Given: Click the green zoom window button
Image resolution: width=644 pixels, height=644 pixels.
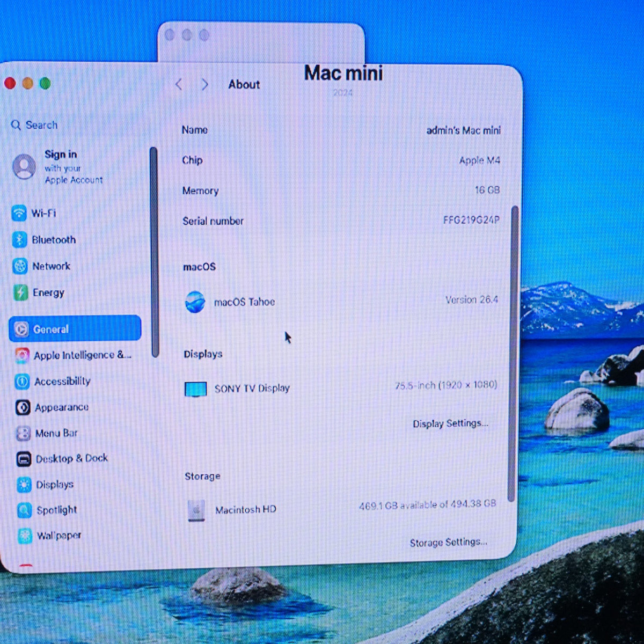Looking at the screenshot, I should [46, 83].
